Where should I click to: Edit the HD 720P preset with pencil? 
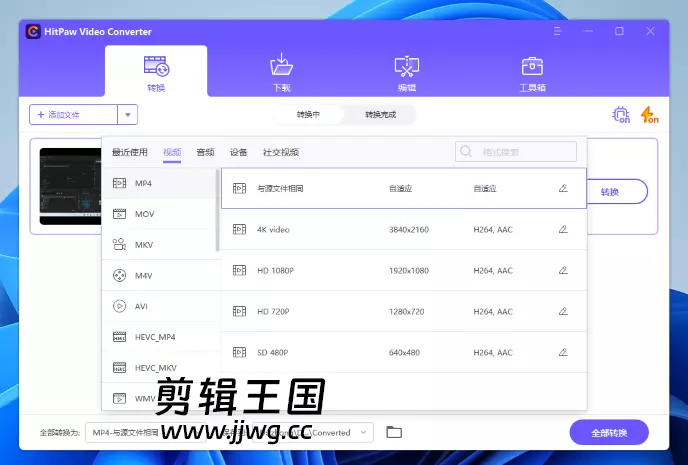coord(563,311)
